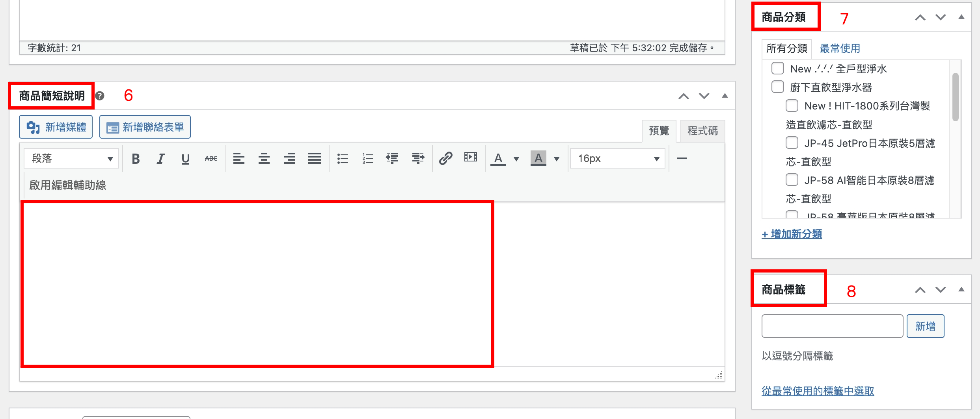Insert a numbered list
This screenshot has height=419, width=980.
(367, 159)
